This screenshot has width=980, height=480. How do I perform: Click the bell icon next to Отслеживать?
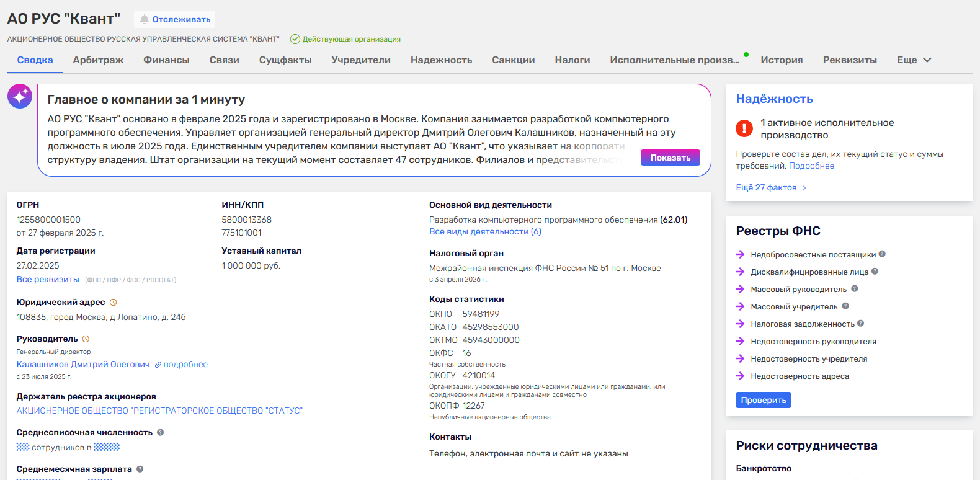(145, 19)
